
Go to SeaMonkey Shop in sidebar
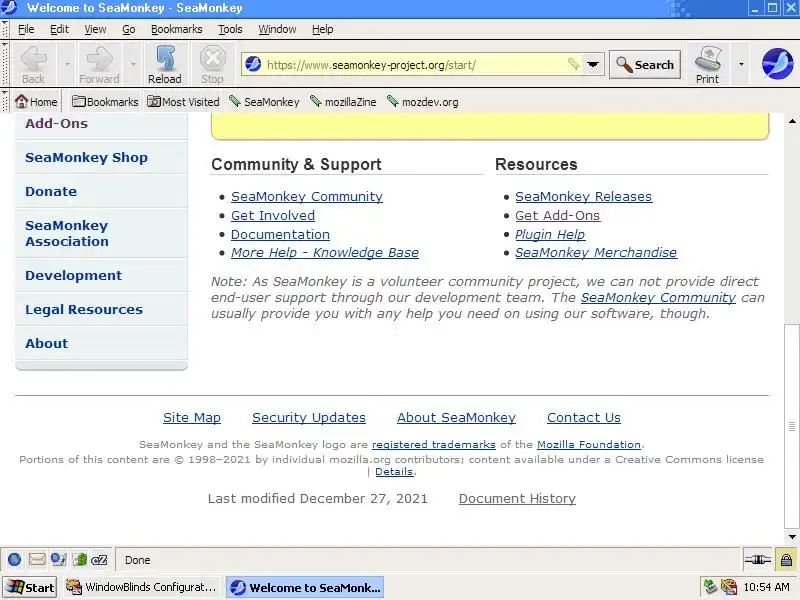tap(86, 157)
